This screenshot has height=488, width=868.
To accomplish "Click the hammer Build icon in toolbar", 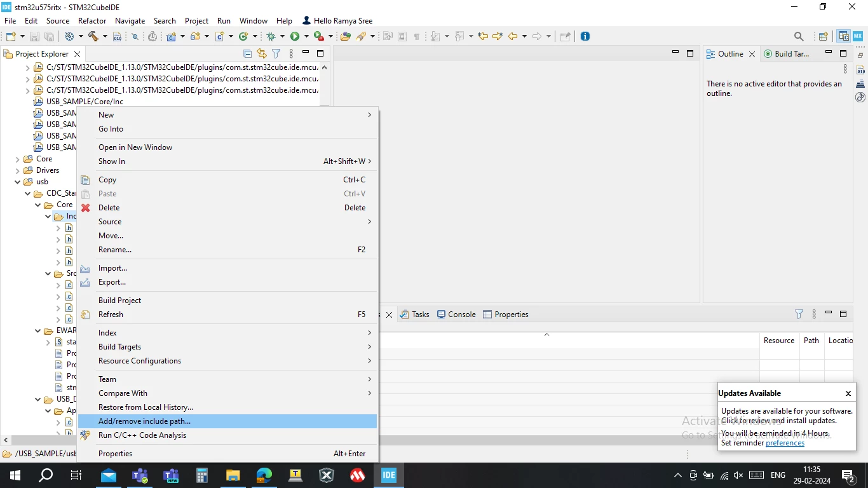I will coord(93,36).
